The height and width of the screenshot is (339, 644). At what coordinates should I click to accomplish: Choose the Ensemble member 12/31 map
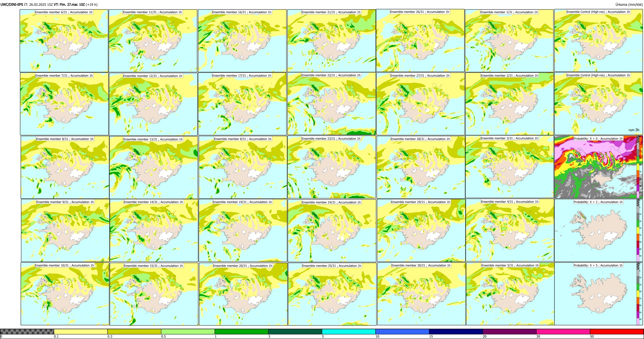tap(153, 104)
